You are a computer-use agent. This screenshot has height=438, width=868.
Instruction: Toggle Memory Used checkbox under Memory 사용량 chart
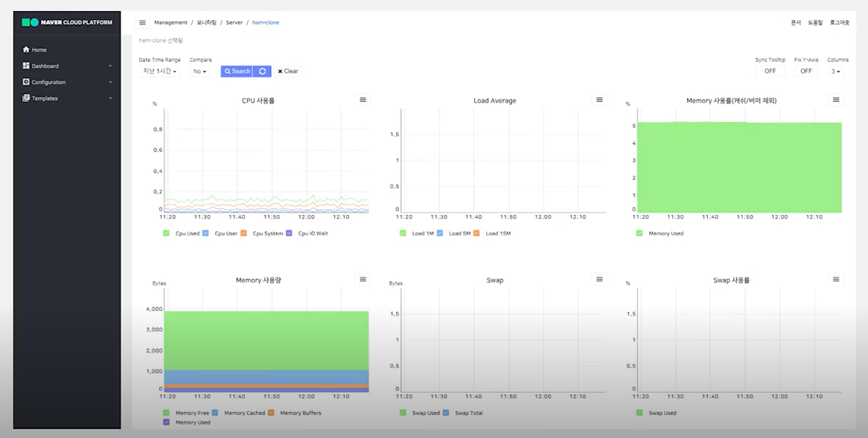[166, 422]
